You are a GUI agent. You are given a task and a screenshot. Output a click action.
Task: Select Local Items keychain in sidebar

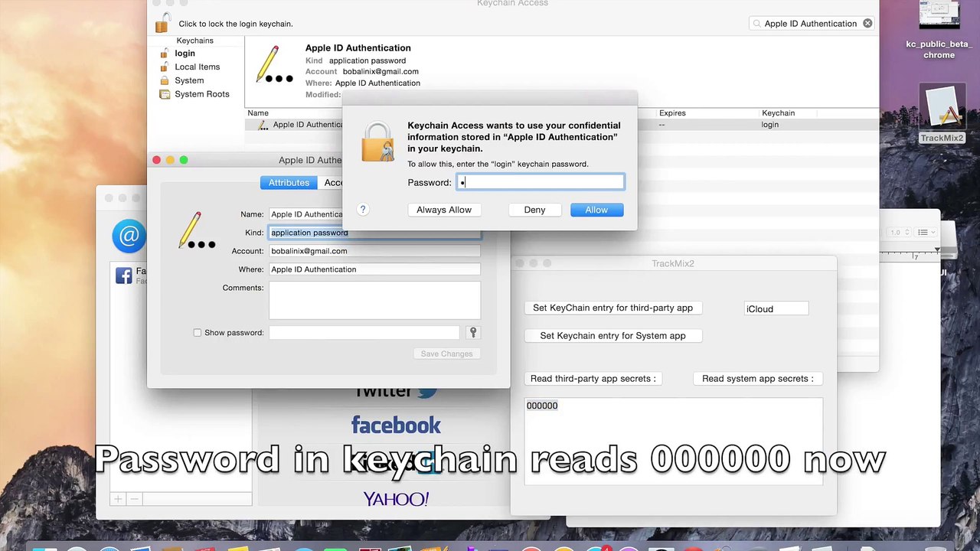coord(197,67)
